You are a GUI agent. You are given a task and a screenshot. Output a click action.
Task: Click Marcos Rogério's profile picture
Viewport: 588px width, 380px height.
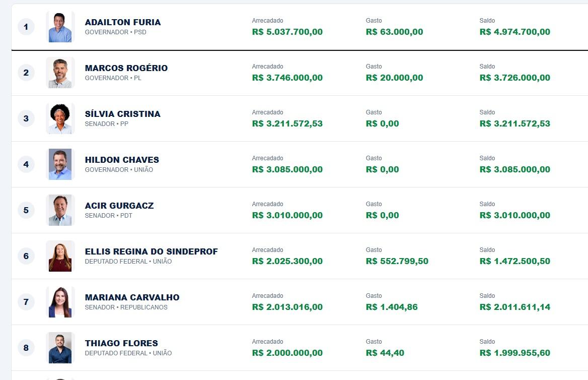point(60,73)
